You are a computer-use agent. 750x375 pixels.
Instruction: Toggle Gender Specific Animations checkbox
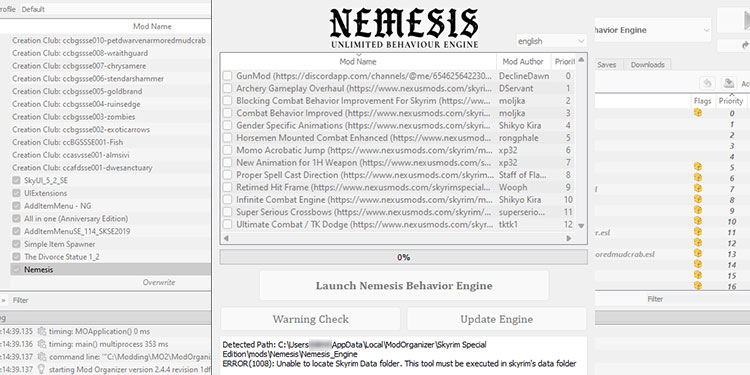[x=227, y=126]
